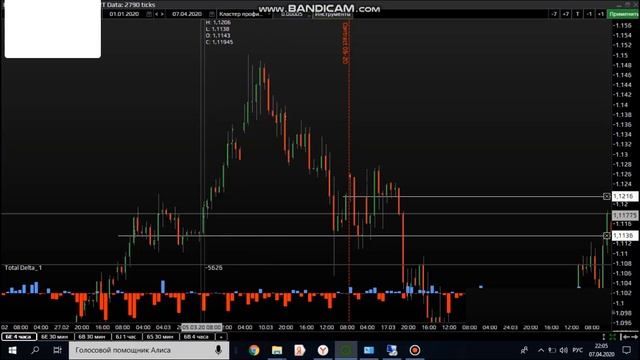Activate the Алиса microphone icon
The image size is (640, 360).
point(218,350)
